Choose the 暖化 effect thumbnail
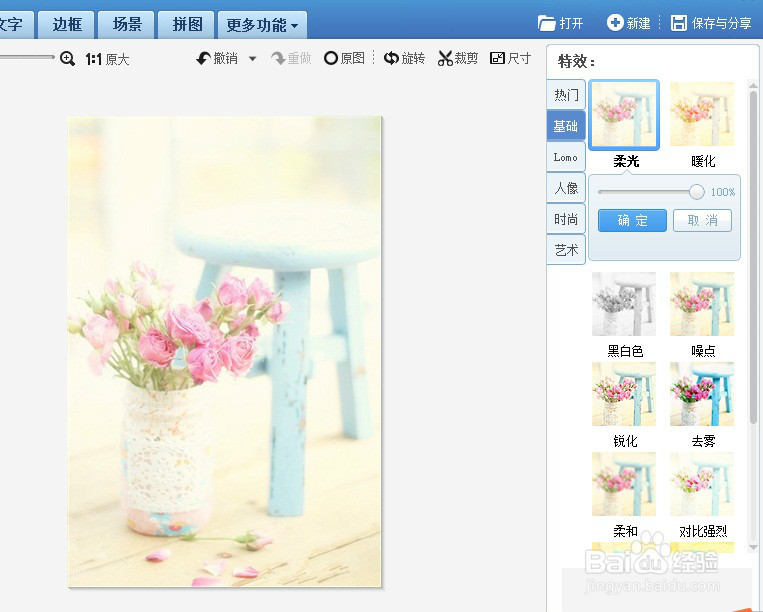 pos(702,114)
